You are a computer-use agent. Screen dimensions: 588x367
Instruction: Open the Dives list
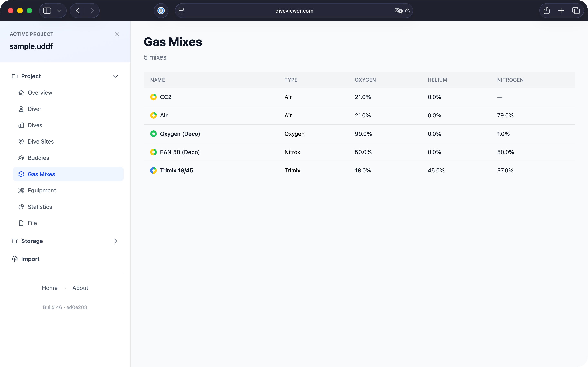35,125
